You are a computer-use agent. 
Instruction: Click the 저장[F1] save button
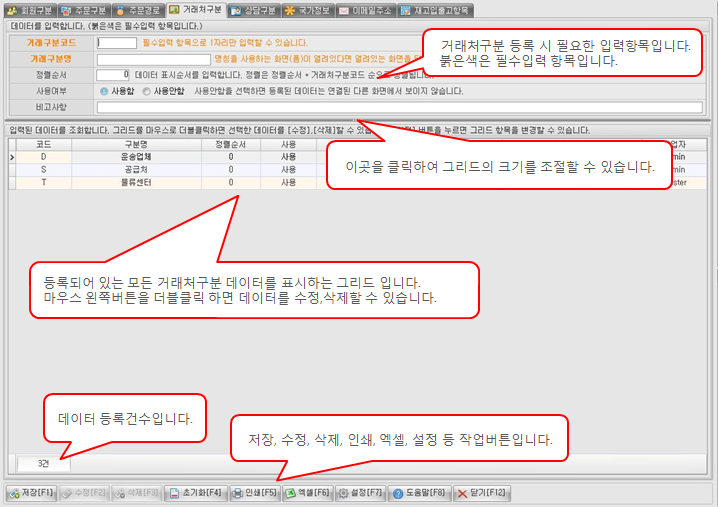tap(31, 493)
